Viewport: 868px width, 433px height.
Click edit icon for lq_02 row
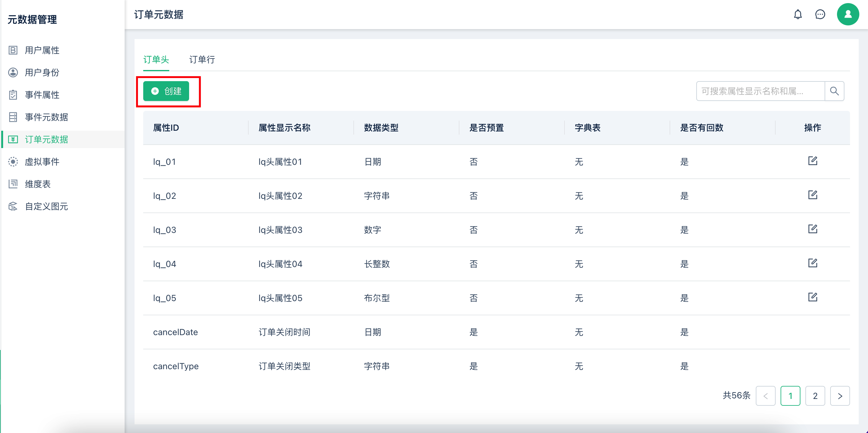coord(813,195)
